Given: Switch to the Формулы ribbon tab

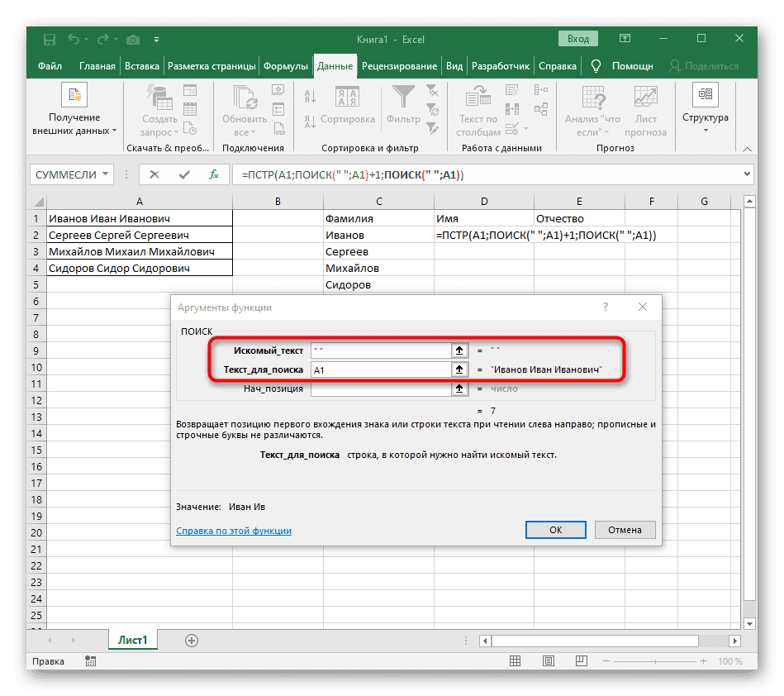Looking at the screenshot, I should coord(287,66).
